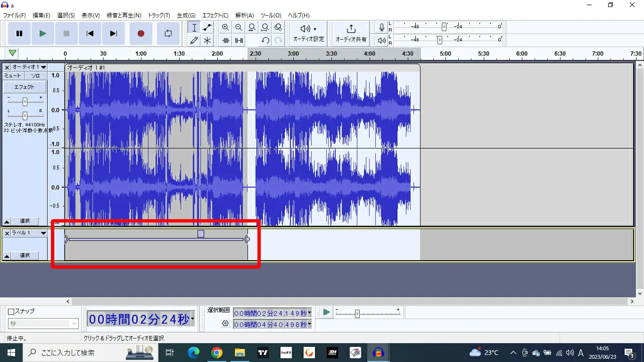Open the ツール(O) menu
This screenshot has width=644, height=362.
(271, 16)
